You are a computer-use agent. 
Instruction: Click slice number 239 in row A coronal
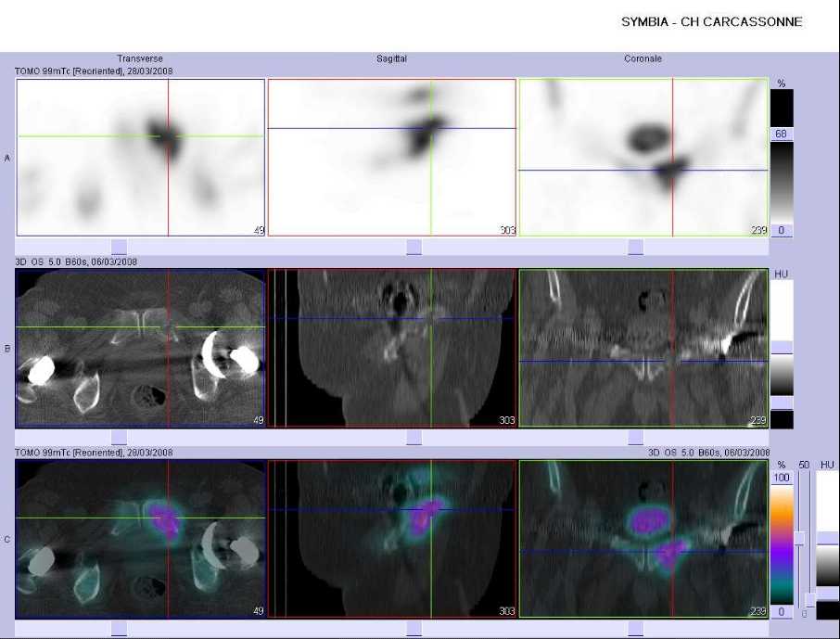click(758, 230)
